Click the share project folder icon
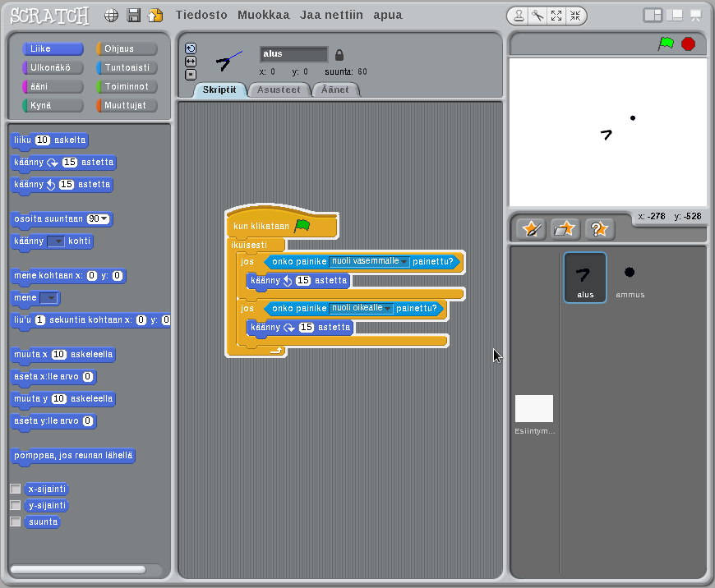The image size is (715, 588). (x=155, y=15)
